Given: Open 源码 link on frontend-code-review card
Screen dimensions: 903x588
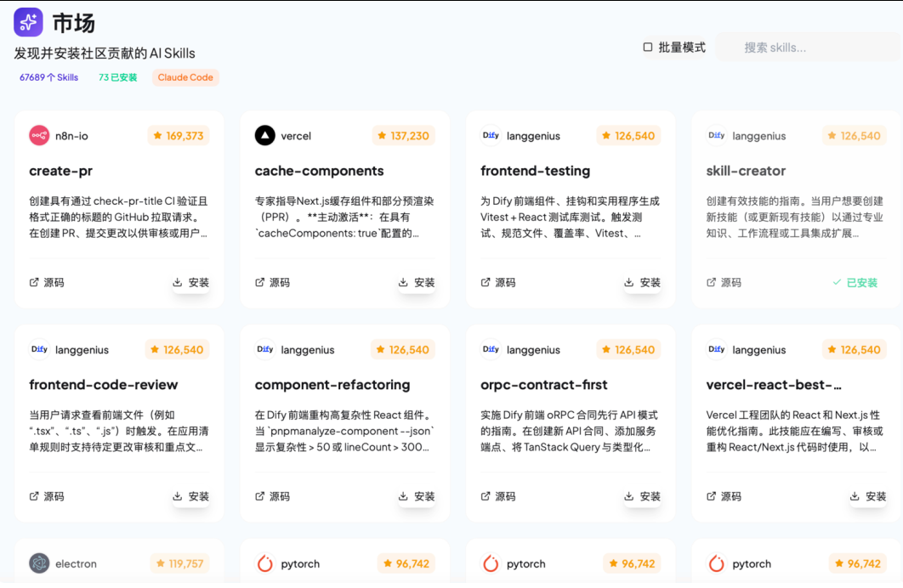Looking at the screenshot, I should tap(48, 496).
